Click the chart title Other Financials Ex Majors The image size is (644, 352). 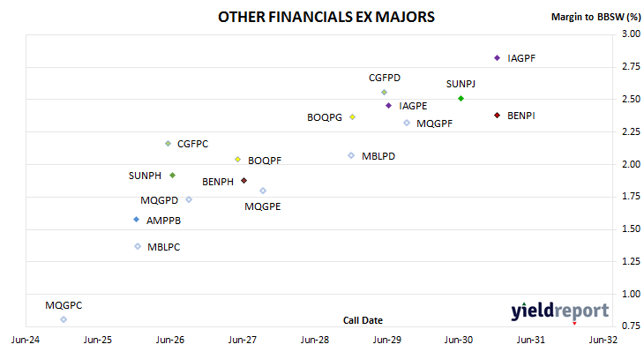coord(326,17)
